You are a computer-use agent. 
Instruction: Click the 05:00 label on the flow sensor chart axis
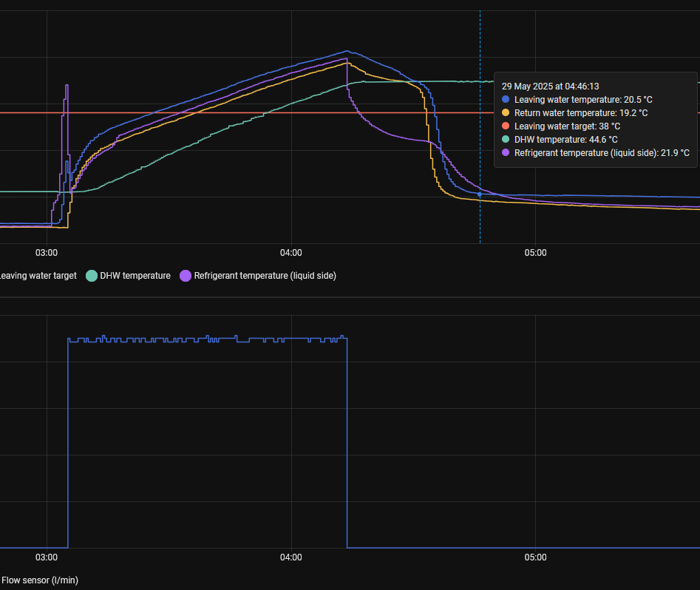(x=535, y=557)
